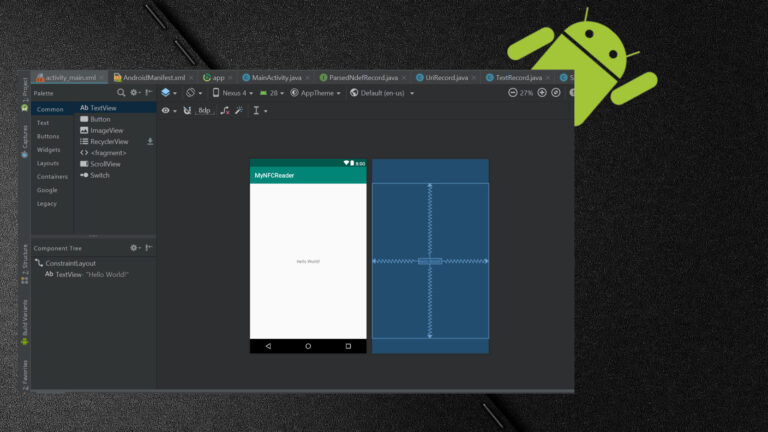
Task: Click Hello World text in design preview
Action: pos(308,262)
